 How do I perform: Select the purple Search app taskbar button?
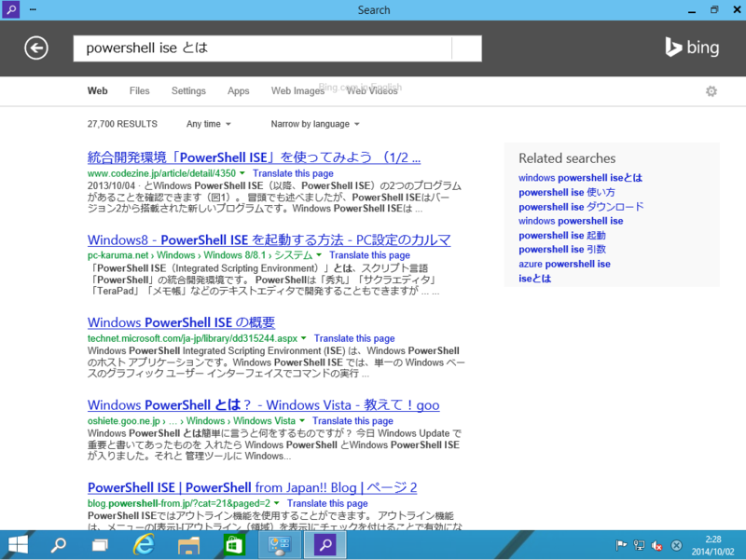pos(325,545)
